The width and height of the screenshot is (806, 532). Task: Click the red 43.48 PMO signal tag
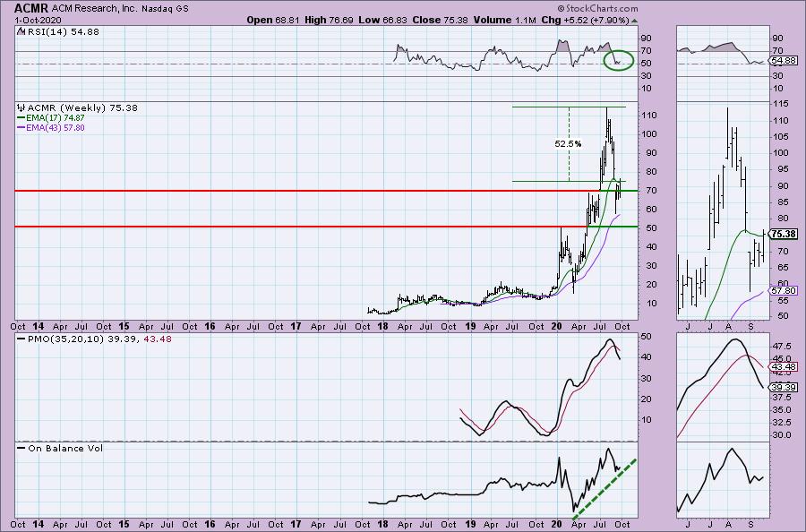click(x=785, y=367)
